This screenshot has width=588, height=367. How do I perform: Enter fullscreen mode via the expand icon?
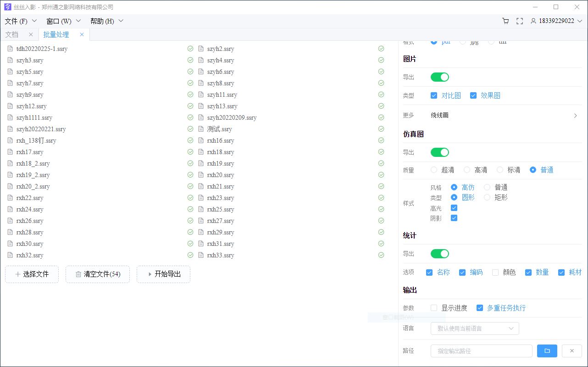(520, 21)
